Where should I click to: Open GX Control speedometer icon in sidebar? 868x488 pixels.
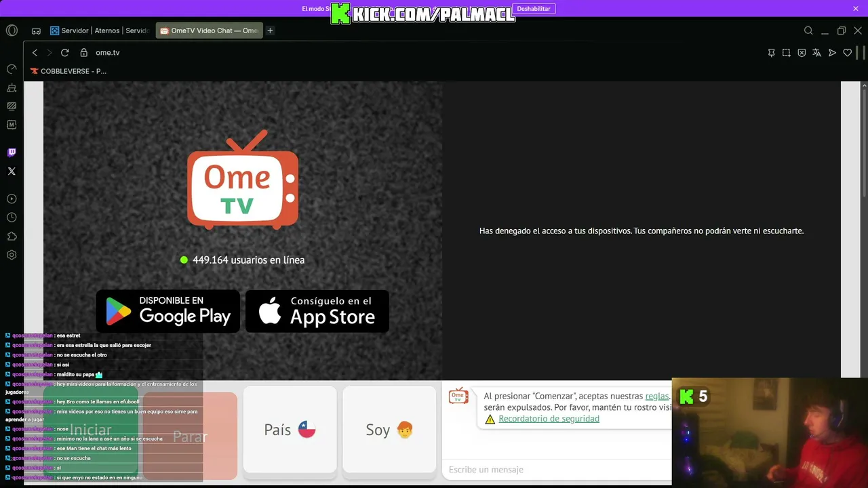(12, 69)
